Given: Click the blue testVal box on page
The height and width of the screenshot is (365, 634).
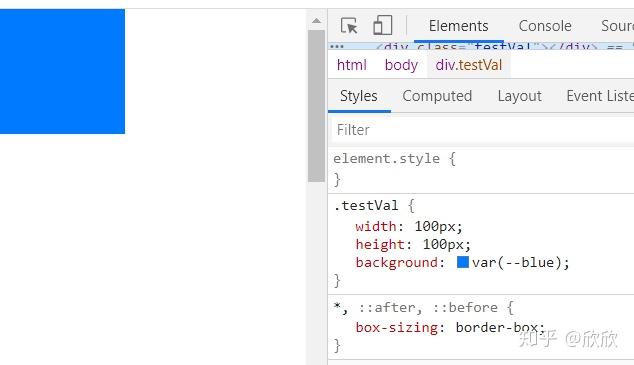Looking at the screenshot, I should pyautogui.click(x=62, y=71).
